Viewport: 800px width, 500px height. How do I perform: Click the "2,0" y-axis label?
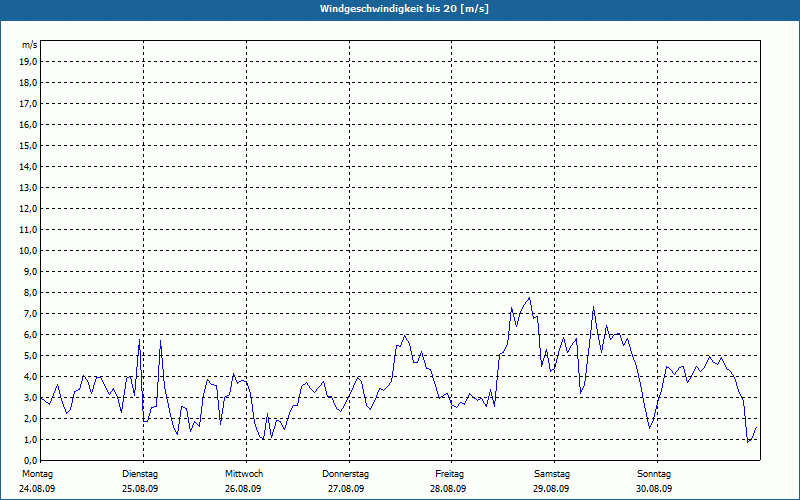(30, 418)
